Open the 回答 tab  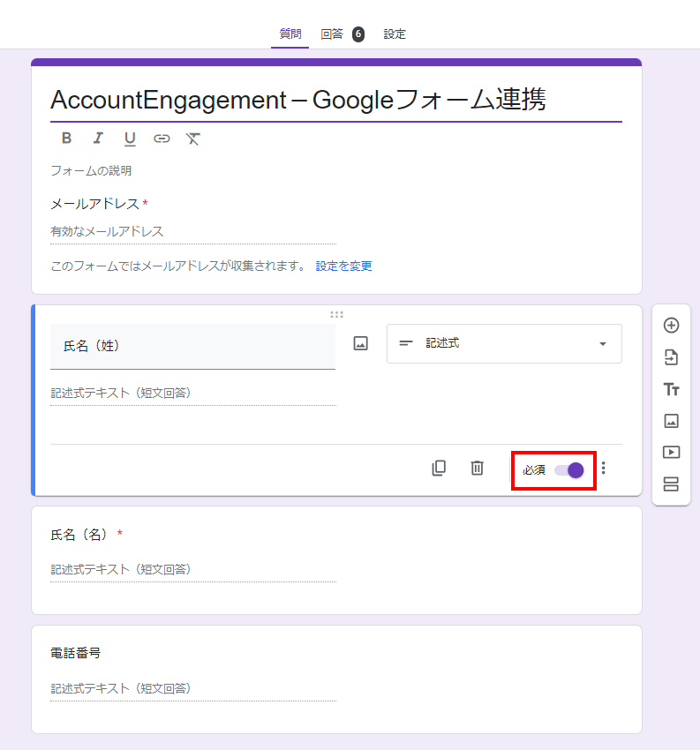pyautogui.click(x=332, y=34)
